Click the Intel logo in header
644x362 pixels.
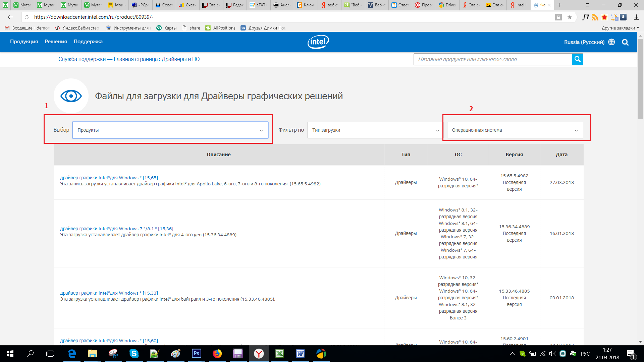click(x=318, y=42)
